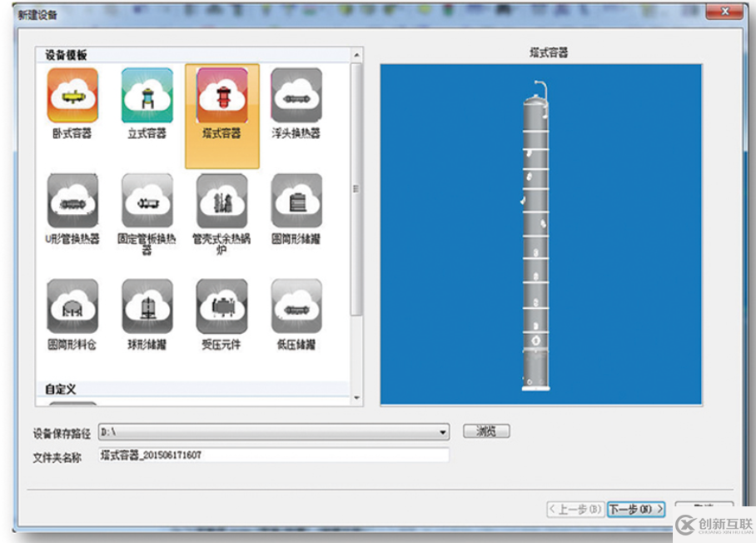Viewport: 756px width, 543px height.
Task: Click the template list scroll-down arrow
Action: click(357, 398)
